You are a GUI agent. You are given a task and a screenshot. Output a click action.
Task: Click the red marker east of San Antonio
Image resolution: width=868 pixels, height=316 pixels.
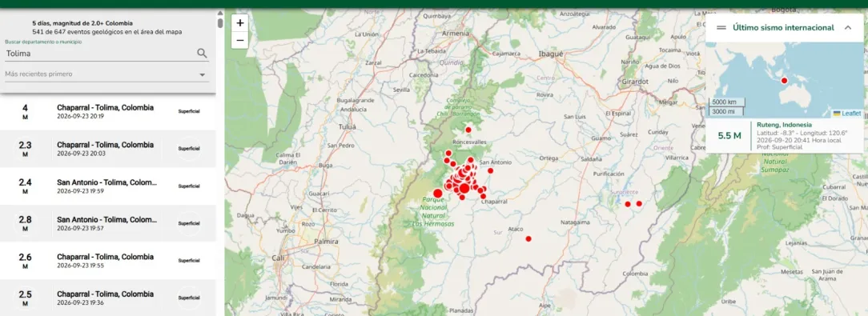(x=491, y=170)
